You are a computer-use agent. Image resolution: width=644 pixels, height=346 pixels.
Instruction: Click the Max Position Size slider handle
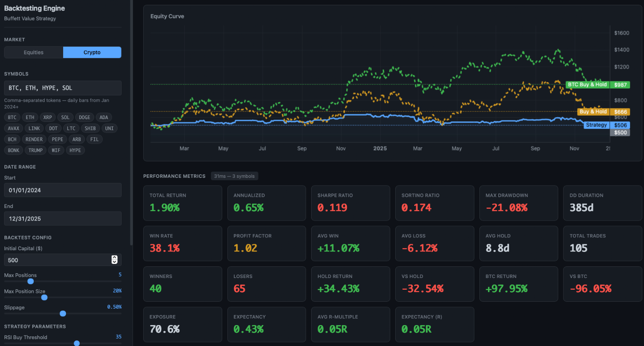coord(44,297)
